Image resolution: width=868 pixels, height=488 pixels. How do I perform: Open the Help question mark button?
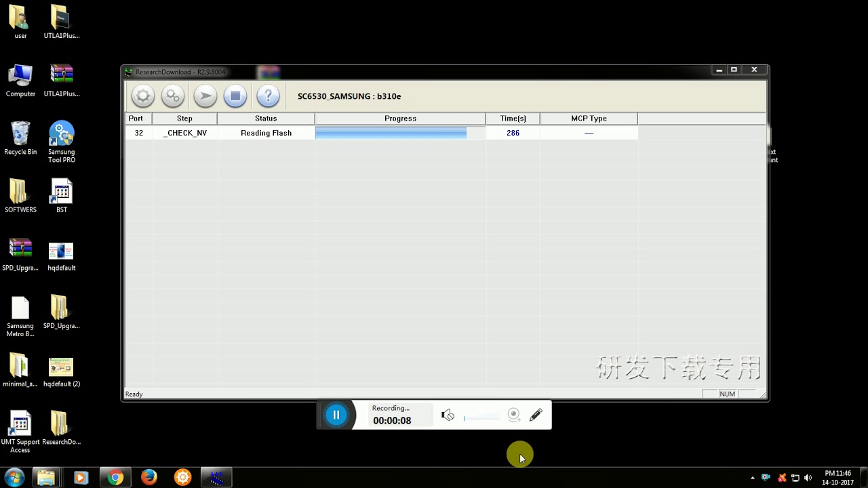click(x=268, y=96)
